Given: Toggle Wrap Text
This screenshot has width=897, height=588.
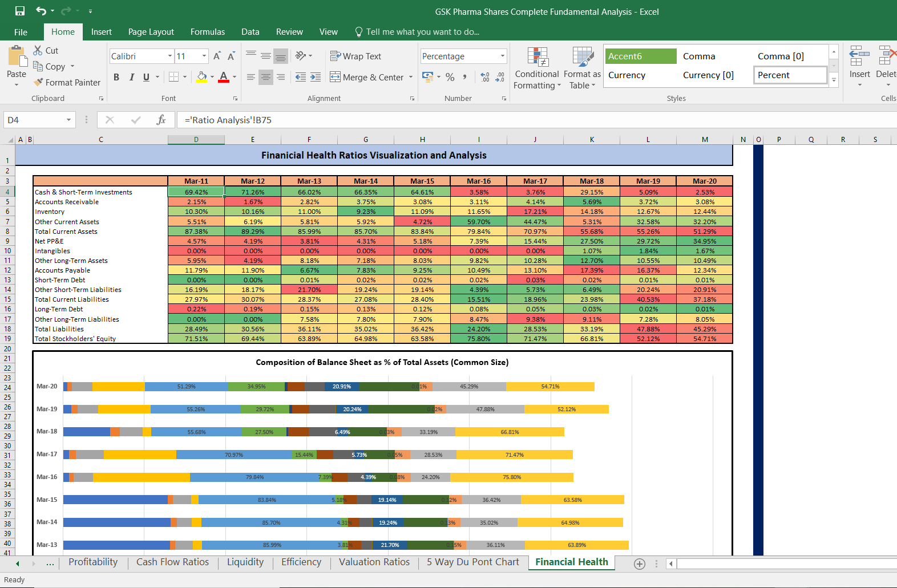Looking at the screenshot, I should [355, 56].
